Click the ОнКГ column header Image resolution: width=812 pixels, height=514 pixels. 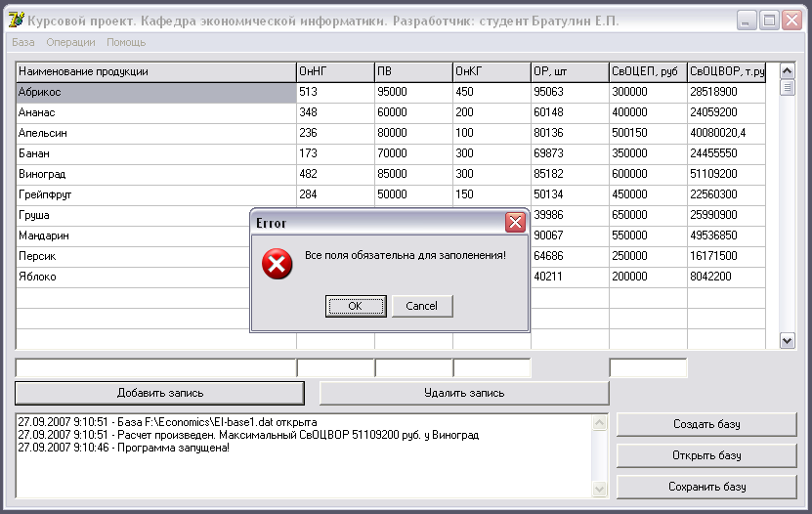coord(491,72)
